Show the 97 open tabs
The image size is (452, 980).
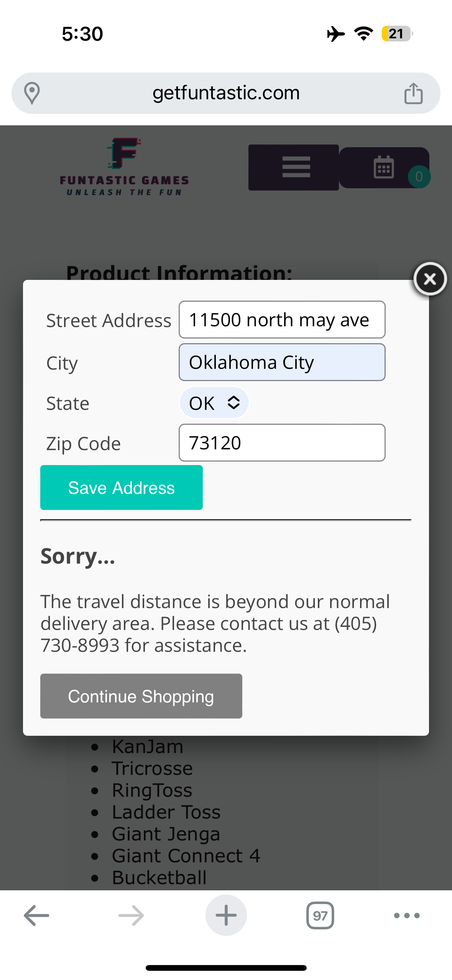pyautogui.click(x=320, y=915)
